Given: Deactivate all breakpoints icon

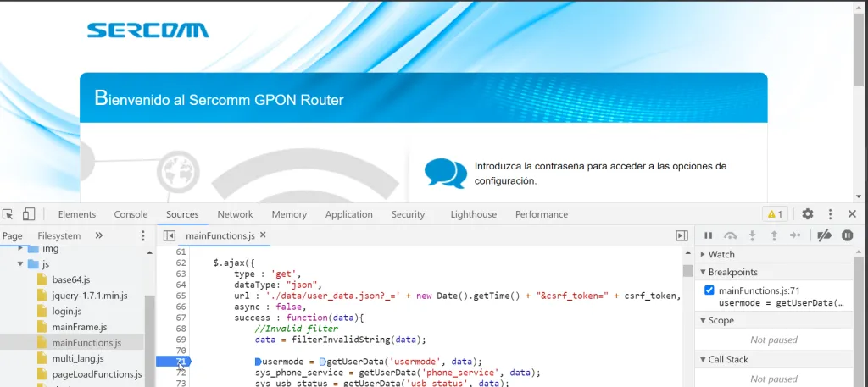Looking at the screenshot, I should pos(824,235).
